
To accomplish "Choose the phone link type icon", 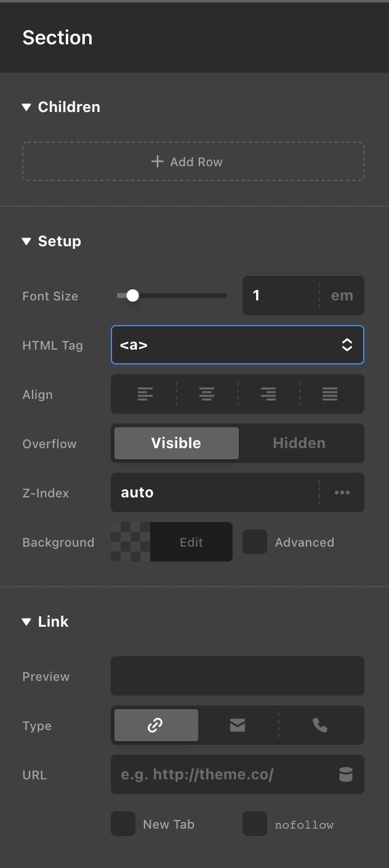I will 320,725.
